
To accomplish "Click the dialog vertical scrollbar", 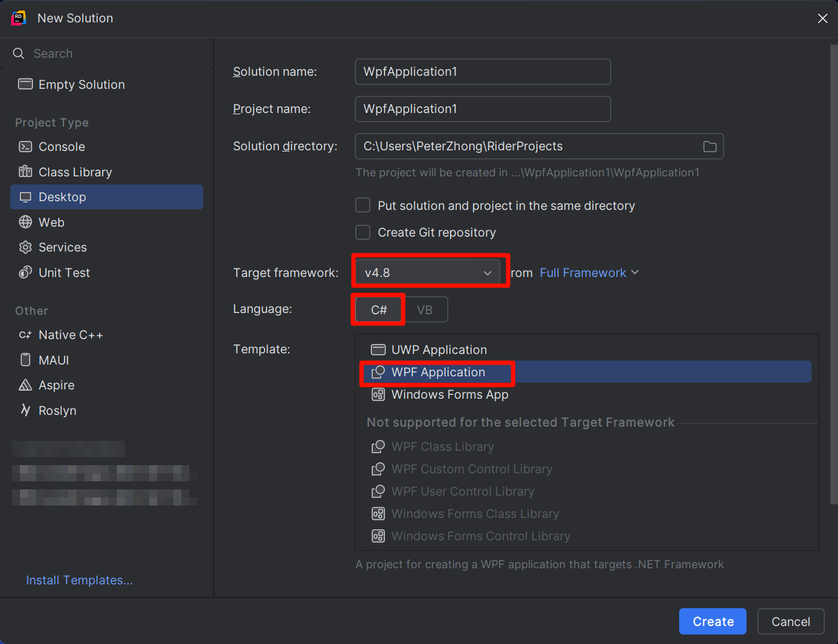I will point(834,274).
